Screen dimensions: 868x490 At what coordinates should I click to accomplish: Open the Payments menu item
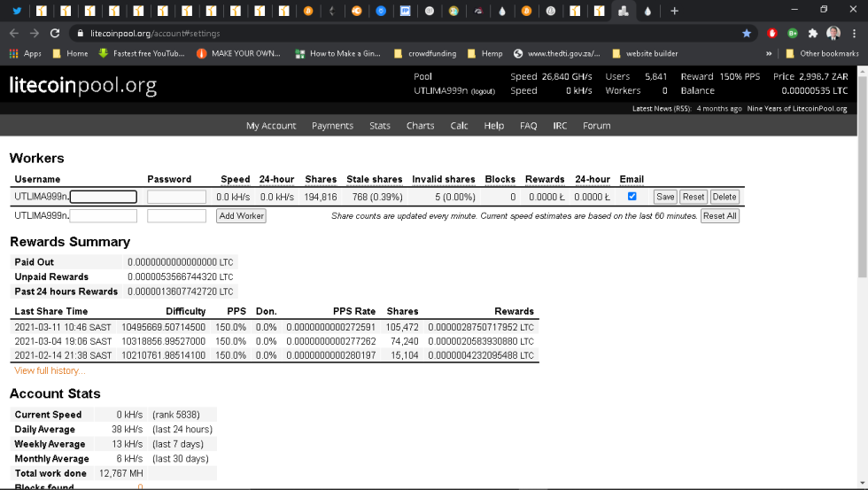332,126
